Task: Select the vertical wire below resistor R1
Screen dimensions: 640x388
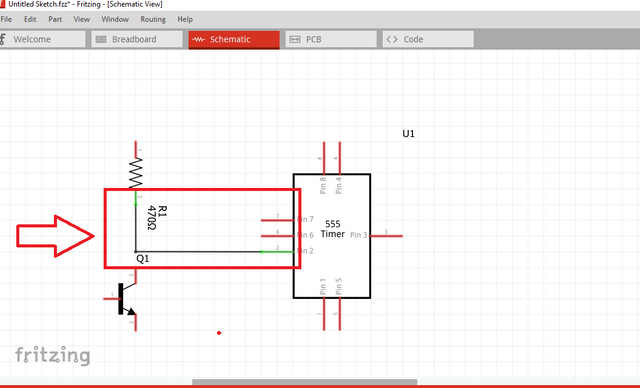Action: pyautogui.click(x=136, y=228)
